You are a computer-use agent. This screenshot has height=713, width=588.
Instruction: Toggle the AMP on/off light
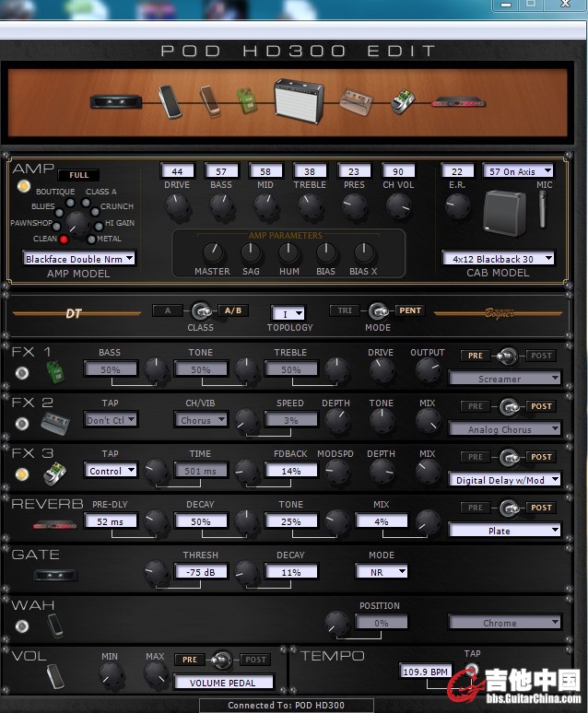tap(23, 186)
